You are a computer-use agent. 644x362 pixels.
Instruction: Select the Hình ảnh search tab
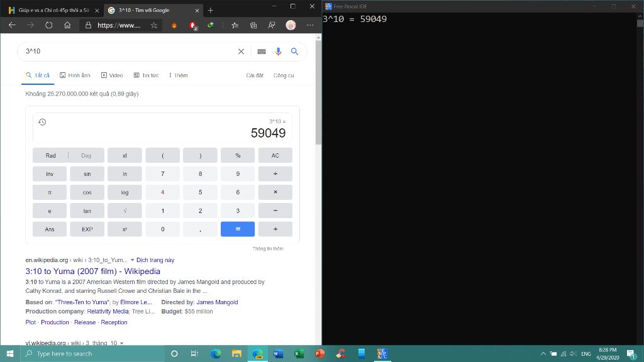[x=75, y=75]
